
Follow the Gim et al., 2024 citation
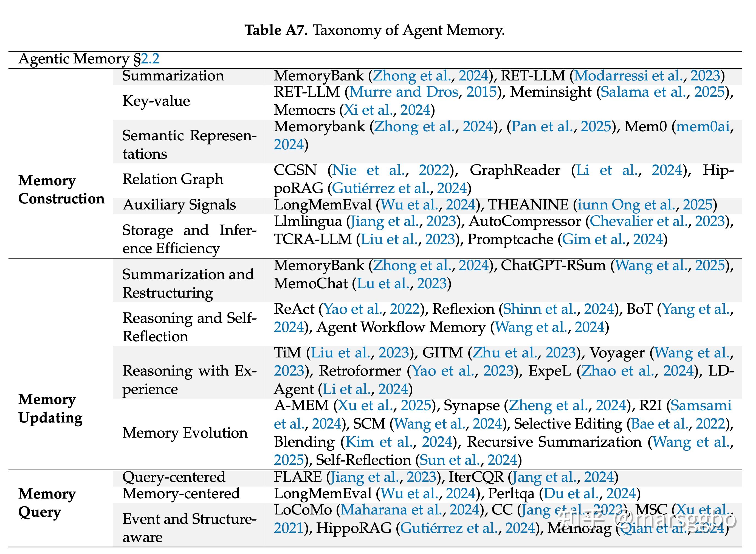click(613, 239)
